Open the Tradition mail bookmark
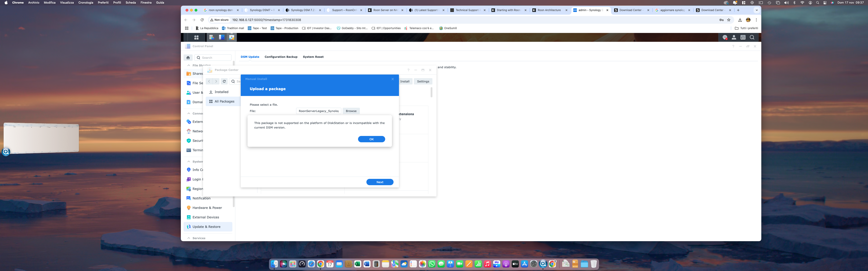 click(233, 28)
